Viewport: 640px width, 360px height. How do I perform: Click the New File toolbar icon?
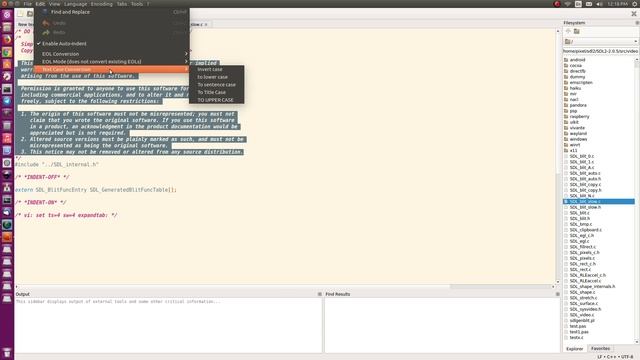[20, 13]
